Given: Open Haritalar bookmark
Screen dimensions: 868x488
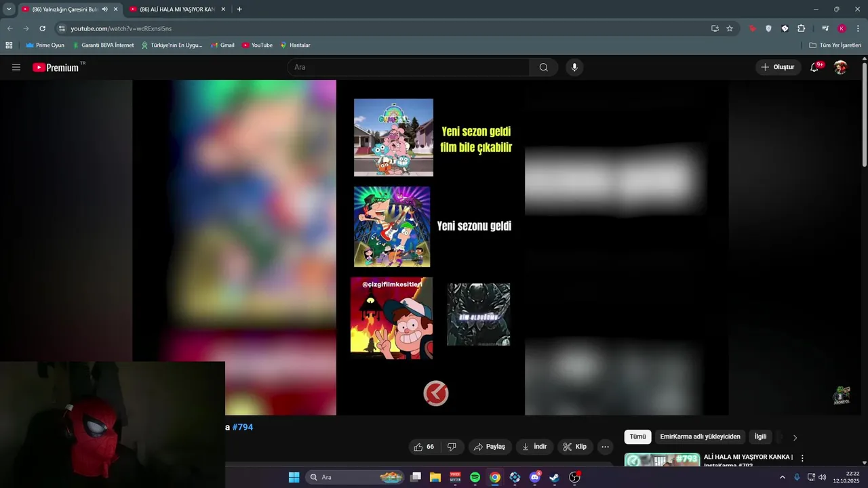Looking at the screenshot, I should 295,45.
